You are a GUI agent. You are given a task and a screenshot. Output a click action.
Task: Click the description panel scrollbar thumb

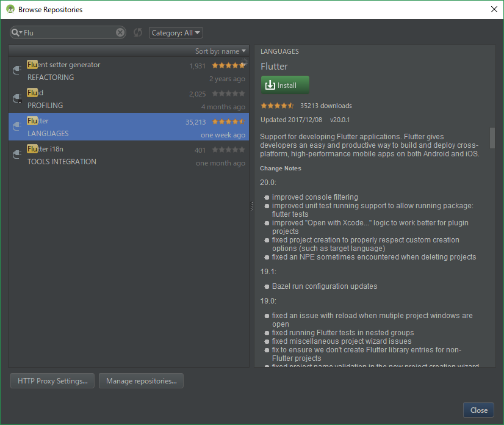pyautogui.click(x=492, y=138)
